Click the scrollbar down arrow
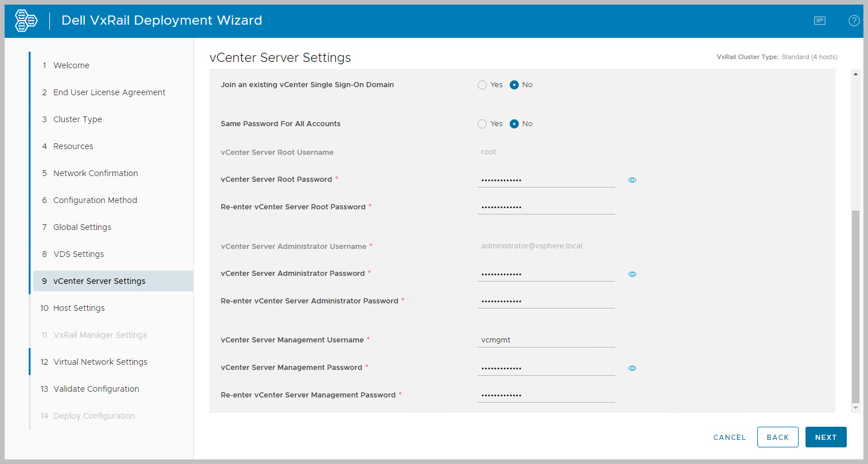The image size is (868, 464). (x=855, y=408)
